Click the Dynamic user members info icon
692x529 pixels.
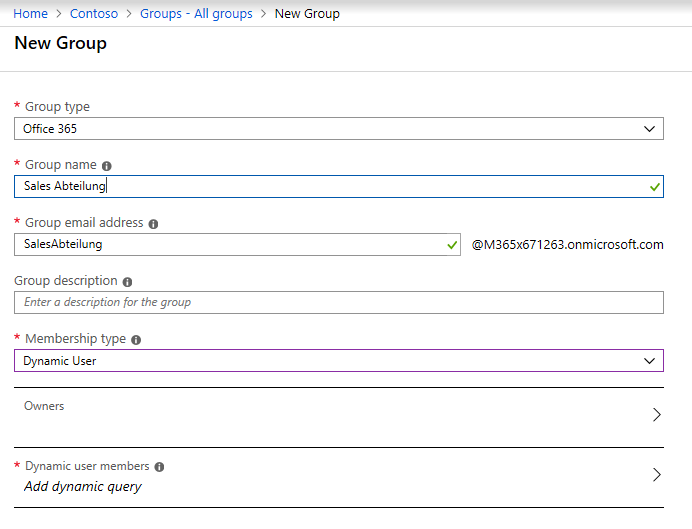pos(159,467)
